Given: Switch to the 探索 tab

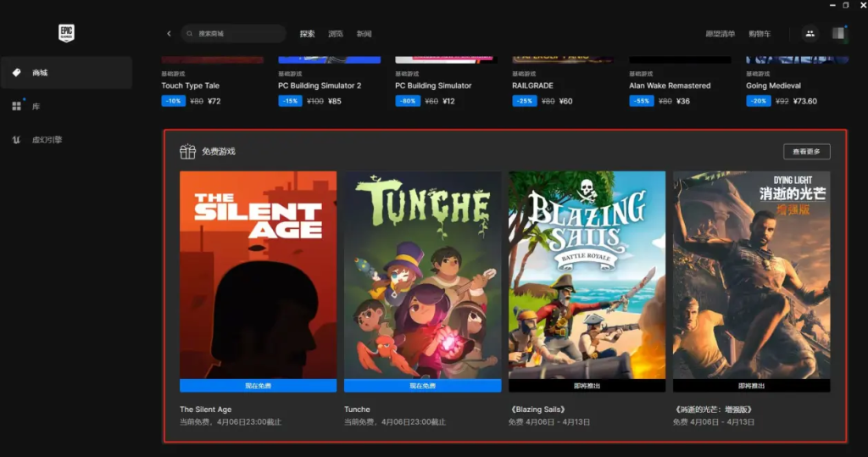Looking at the screenshot, I should [307, 34].
